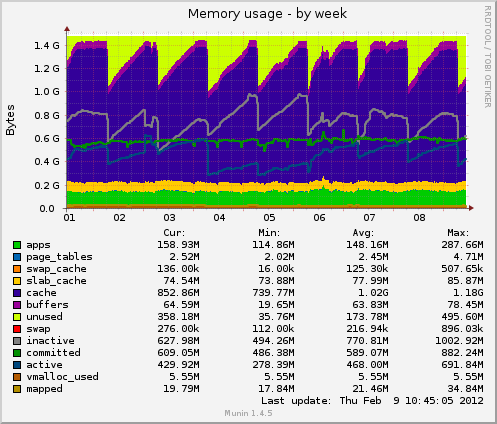Click the x-axis day label 06
Viewport: 497px width, 424px height.
pyautogui.click(x=319, y=218)
